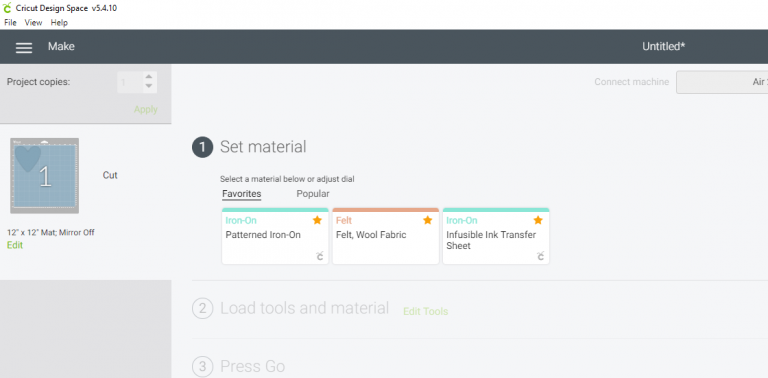Switch to the Popular materials tab
This screenshot has height=378, width=768.
pos(313,194)
